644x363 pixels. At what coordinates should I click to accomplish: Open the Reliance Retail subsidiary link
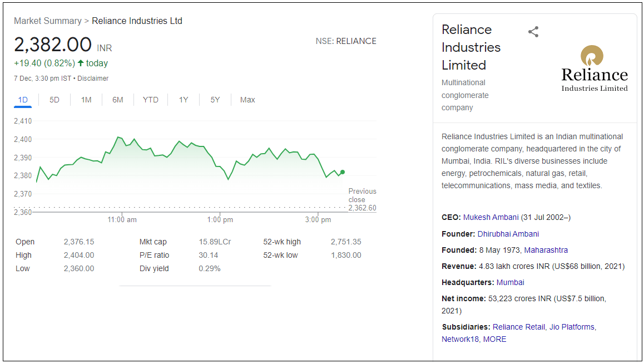tap(519, 327)
